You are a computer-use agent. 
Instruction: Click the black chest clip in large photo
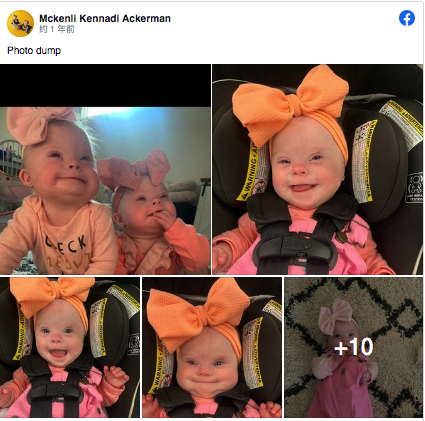pos(295,247)
